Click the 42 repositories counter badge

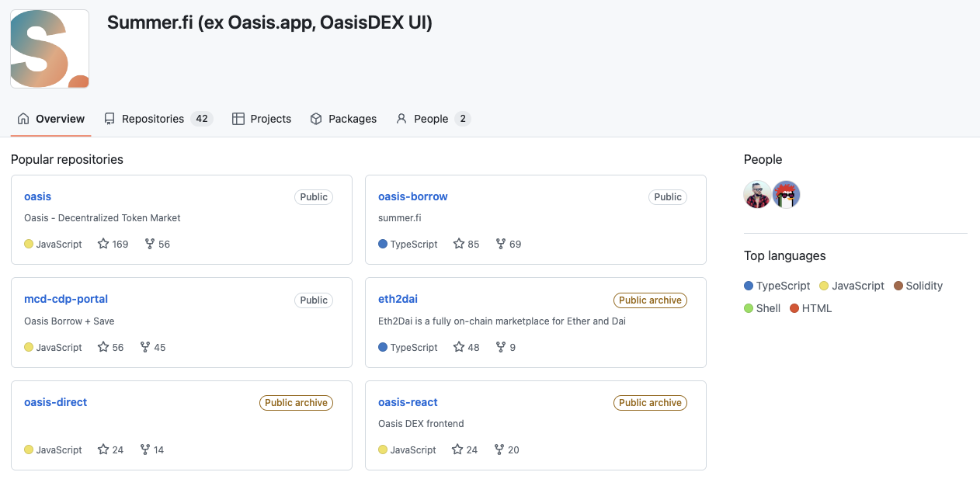coord(202,119)
